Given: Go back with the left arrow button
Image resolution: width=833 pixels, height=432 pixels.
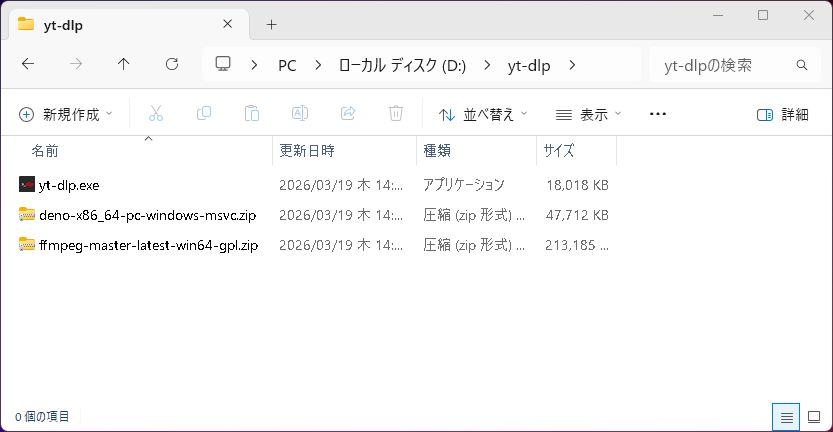Looking at the screenshot, I should pos(28,64).
